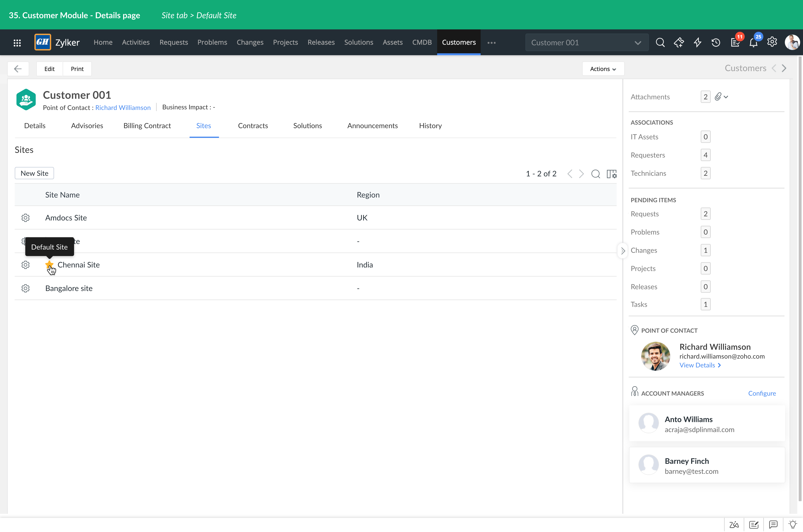803x532 pixels.
Task: Click the attachments paperclip icon
Action: pyautogui.click(x=718, y=97)
